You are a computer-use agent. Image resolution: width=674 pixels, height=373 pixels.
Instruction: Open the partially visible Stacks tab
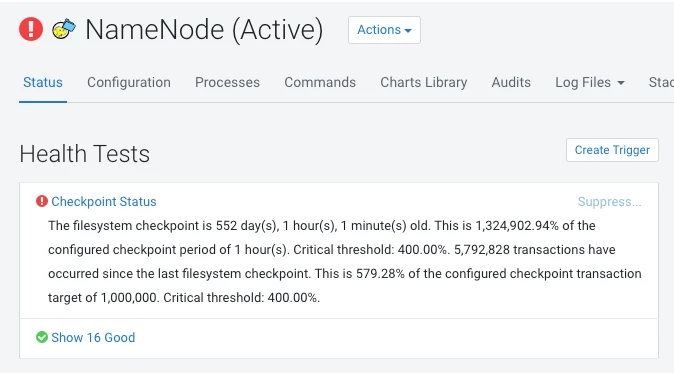pyautogui.click(x=661, y=82)
